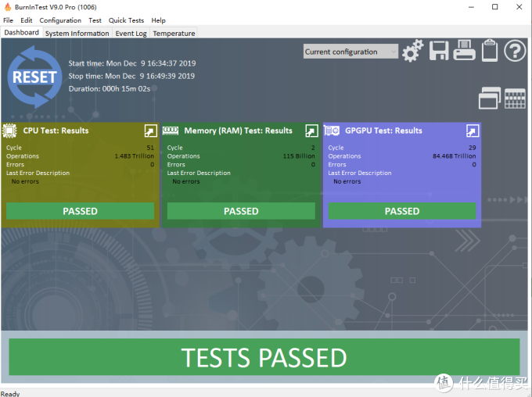Click PASSED bar under Memory Test
Viewport: 532px width, 397px height.
click(x=241, y=211)
